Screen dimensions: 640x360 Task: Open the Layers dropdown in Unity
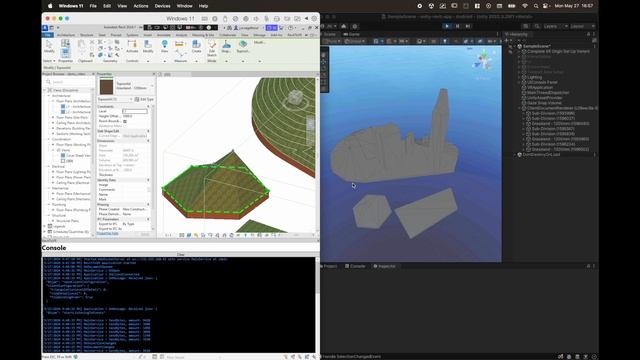[x=555, y=26]
